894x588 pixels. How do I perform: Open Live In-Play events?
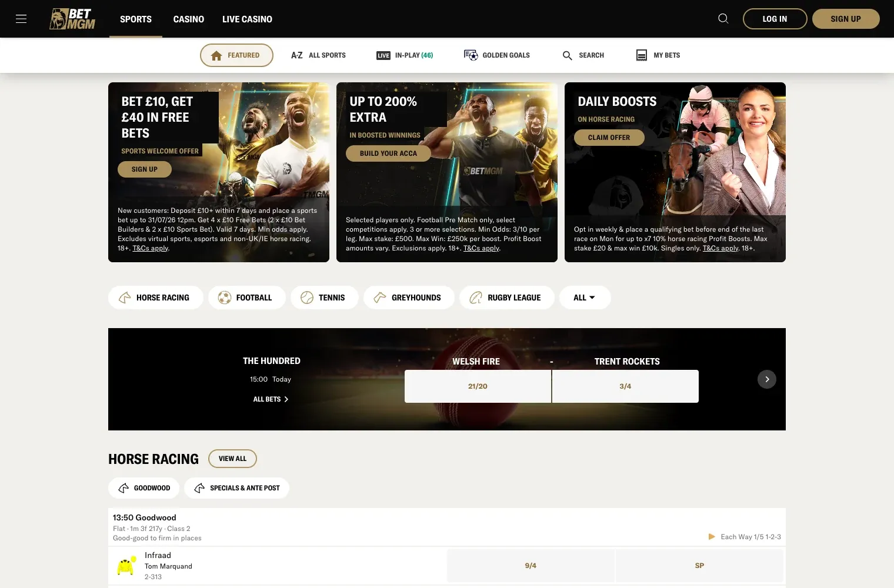[x=405, y=55]
